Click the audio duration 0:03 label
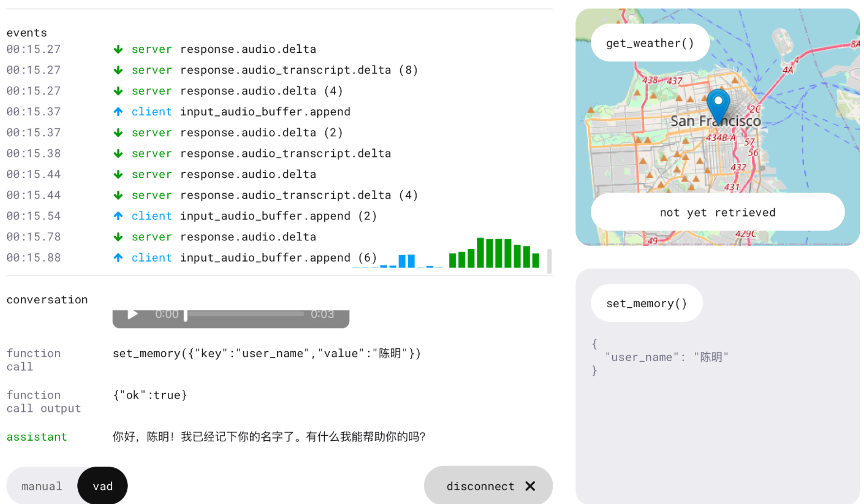Screen dimensions: 864x504 pyautogui.click(x=322, y=314)
